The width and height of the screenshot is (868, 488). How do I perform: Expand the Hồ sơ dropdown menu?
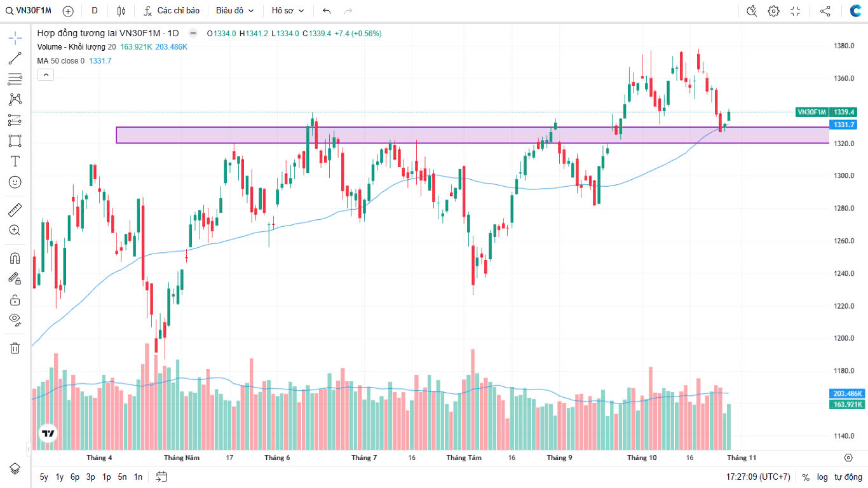pyautogui.click(x=288, y=11)
